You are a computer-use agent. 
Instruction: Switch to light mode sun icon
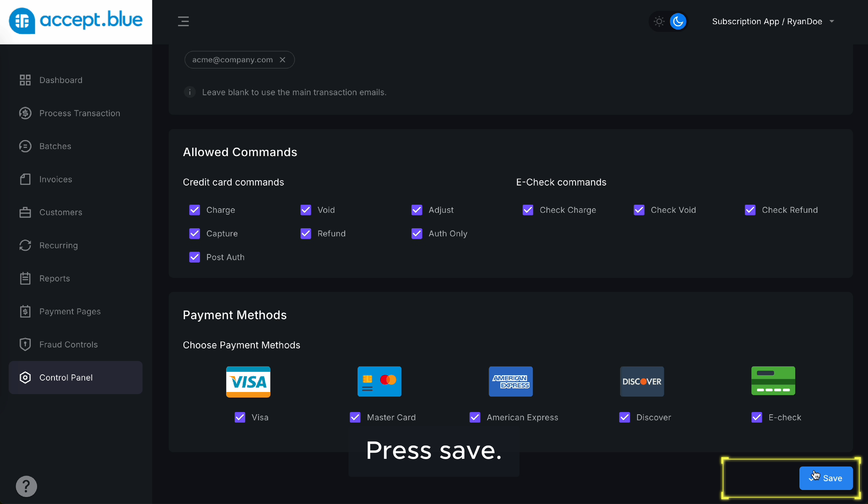coord(659,21)
